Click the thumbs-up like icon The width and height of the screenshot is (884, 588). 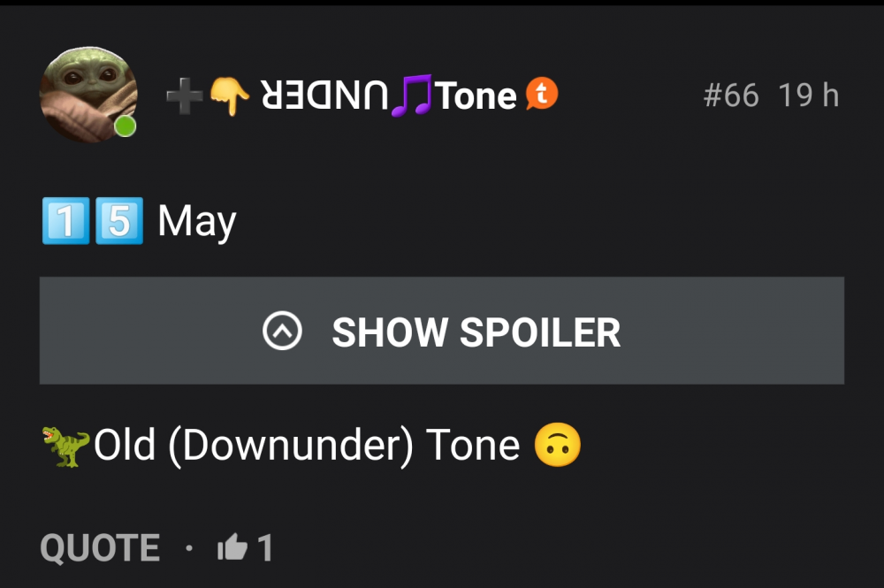click(x=232, y=546)
